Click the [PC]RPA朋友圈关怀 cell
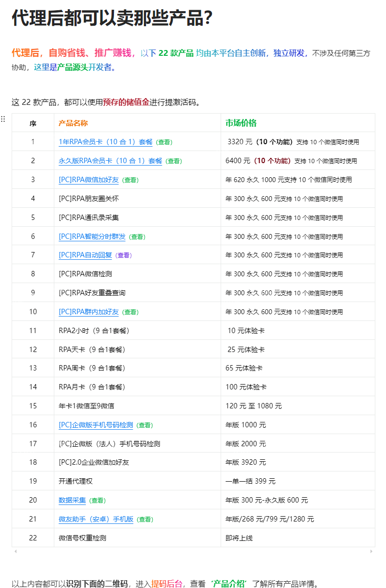 click(x=137, y=199)
